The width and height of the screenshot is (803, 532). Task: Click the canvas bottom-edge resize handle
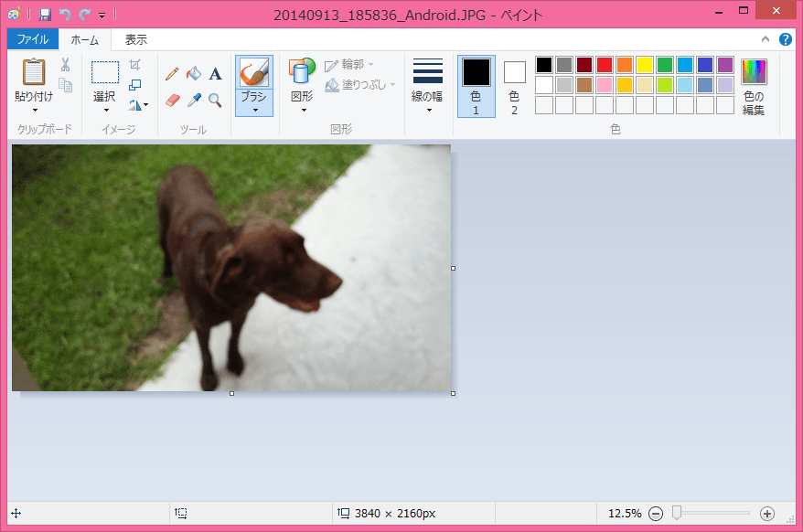click(232, 393)
